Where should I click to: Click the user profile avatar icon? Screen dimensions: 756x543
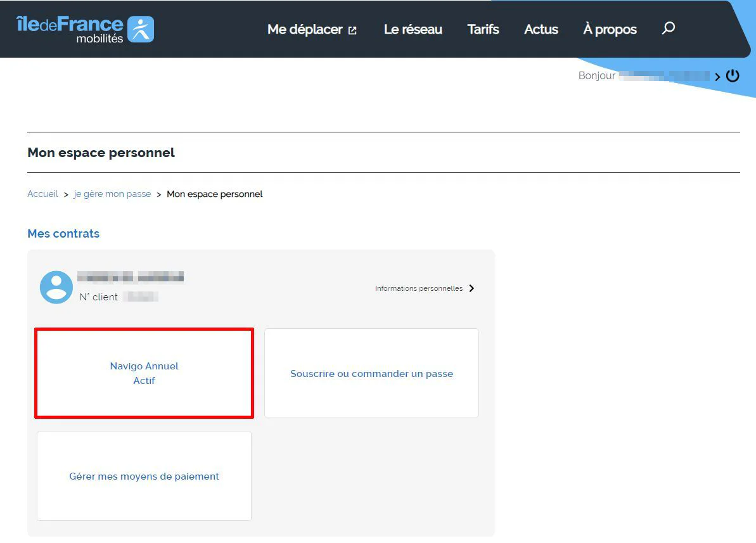(x=56, y=287)
